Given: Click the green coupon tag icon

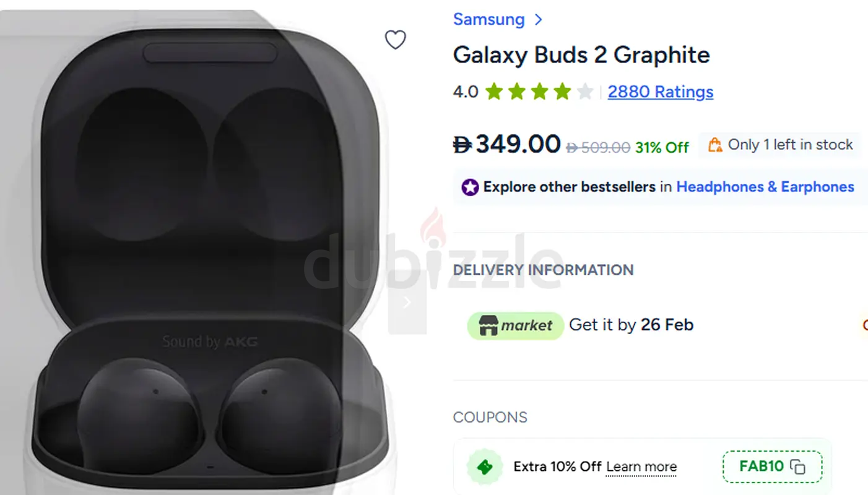Looking at the screenshot, I should point(485,467).
